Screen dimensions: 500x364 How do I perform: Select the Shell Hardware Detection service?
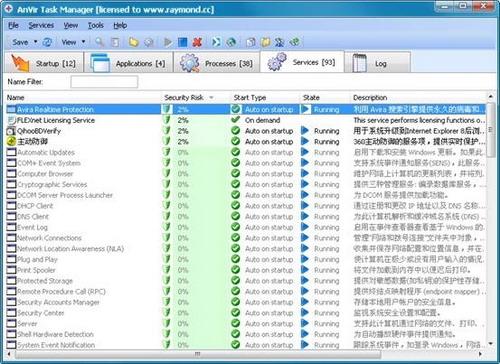[246, 334]
